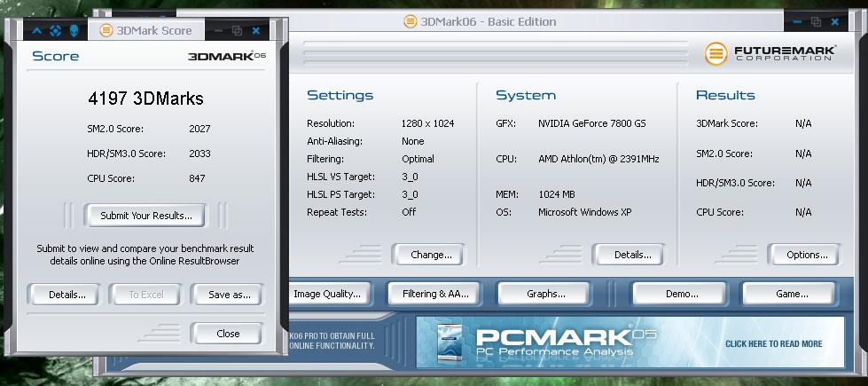Click the minimize icon on 3DMark Score window
The width and height of the screenshot is (868, 386).
[218, 31]
